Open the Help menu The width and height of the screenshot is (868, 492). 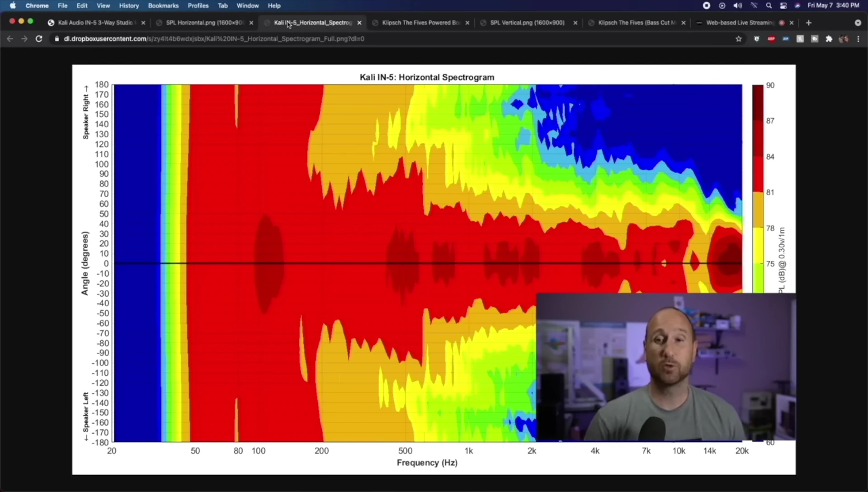274,5
